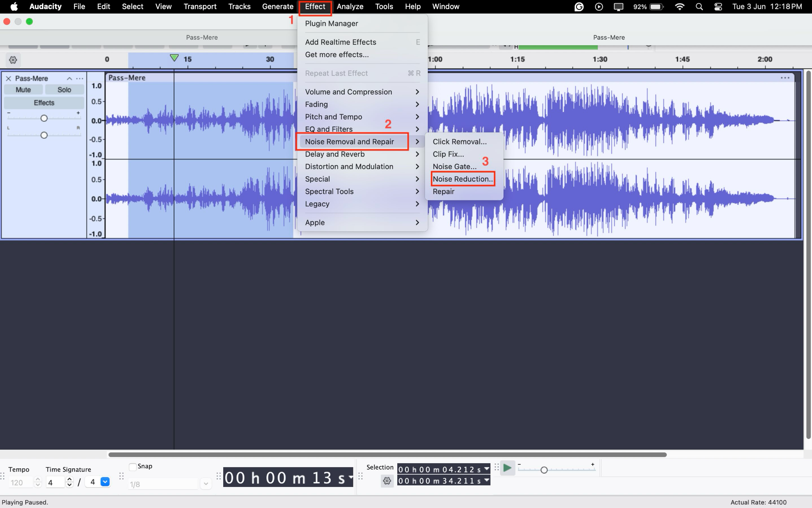
Task: Open the Pass-Mere track panel's three-dot menu
Action: [x=80, y=79]
